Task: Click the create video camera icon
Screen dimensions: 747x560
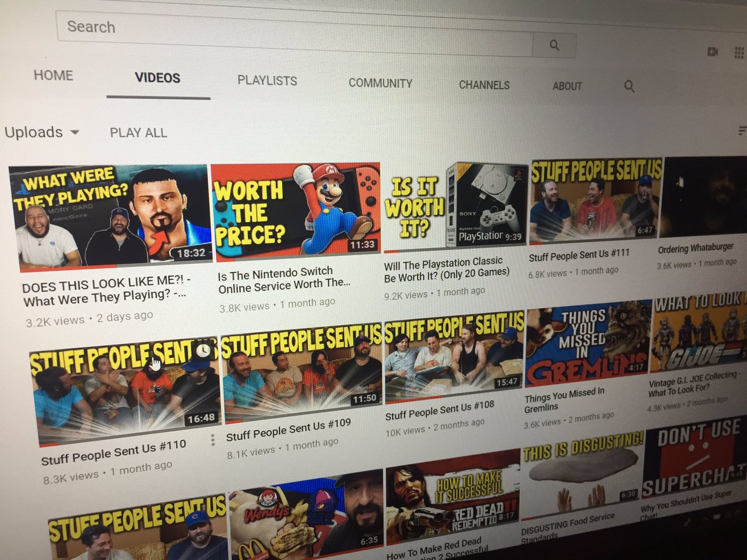Action: (713, 52)
